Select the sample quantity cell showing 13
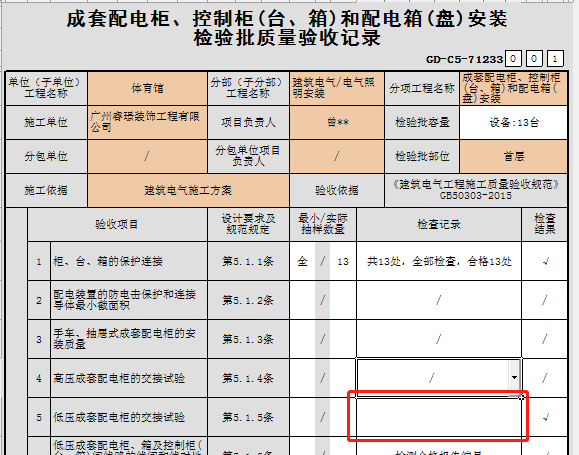The height and width of the screenshot is (455, 579). (x=343, y=261)
